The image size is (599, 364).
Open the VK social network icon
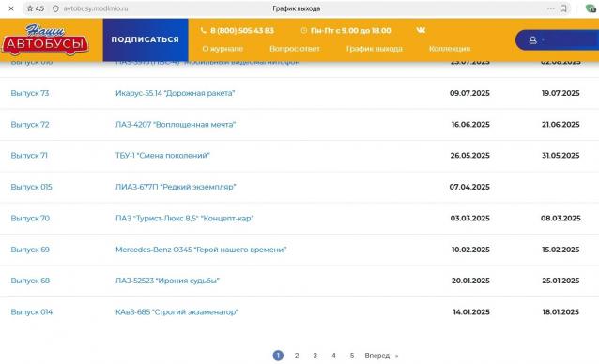pos(421,30)
